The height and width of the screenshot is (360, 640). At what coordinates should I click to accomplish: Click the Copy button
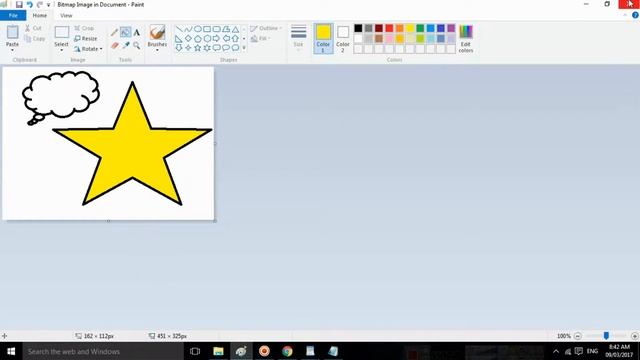click(x=34, y=39)
